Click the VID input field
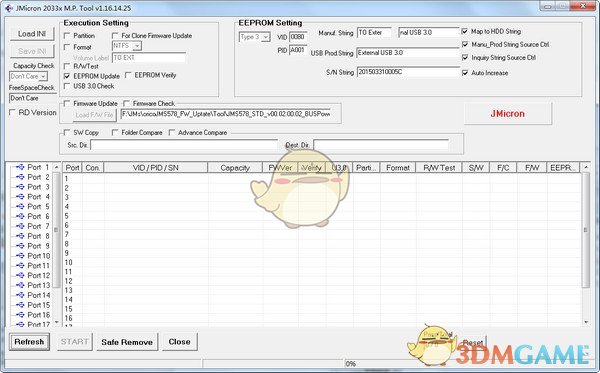The height and width of the screenshot is (373, 600). point(298,37)
